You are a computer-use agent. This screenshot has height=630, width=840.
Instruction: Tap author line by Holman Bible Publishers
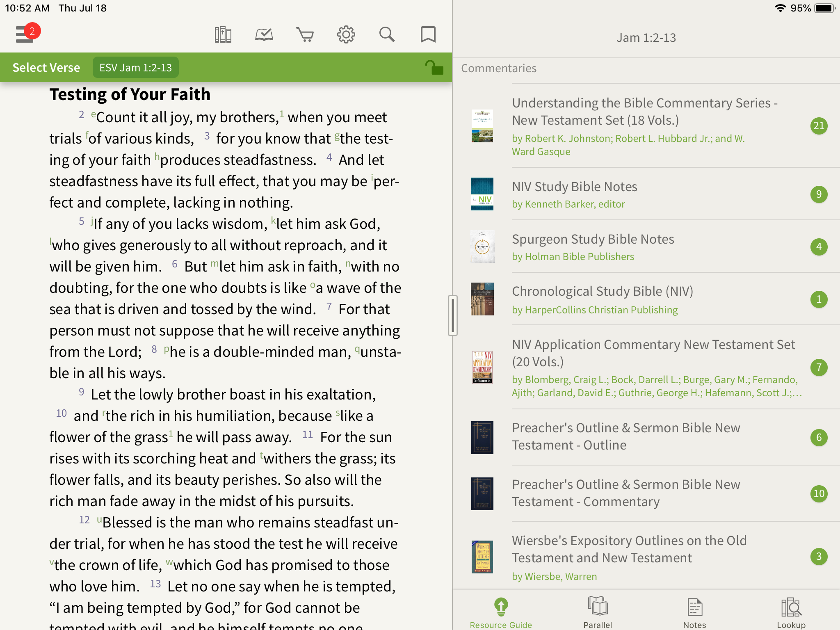(573, 256)
